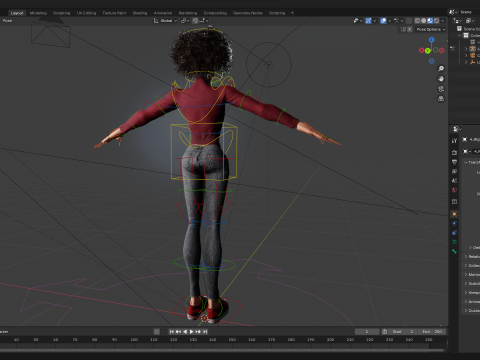The image size is (480, 360).
Task: Switch to UV Editing workspace tab
Action: 86,13
